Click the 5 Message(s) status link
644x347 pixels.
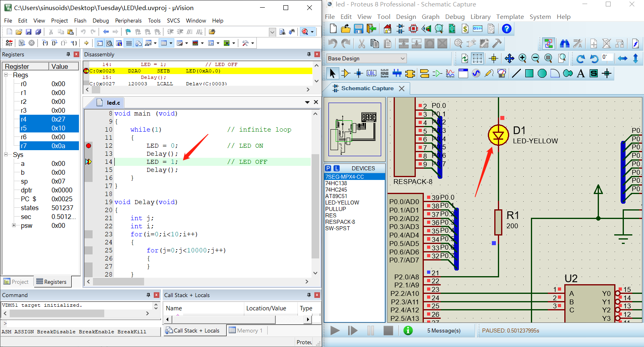(444, 330)
